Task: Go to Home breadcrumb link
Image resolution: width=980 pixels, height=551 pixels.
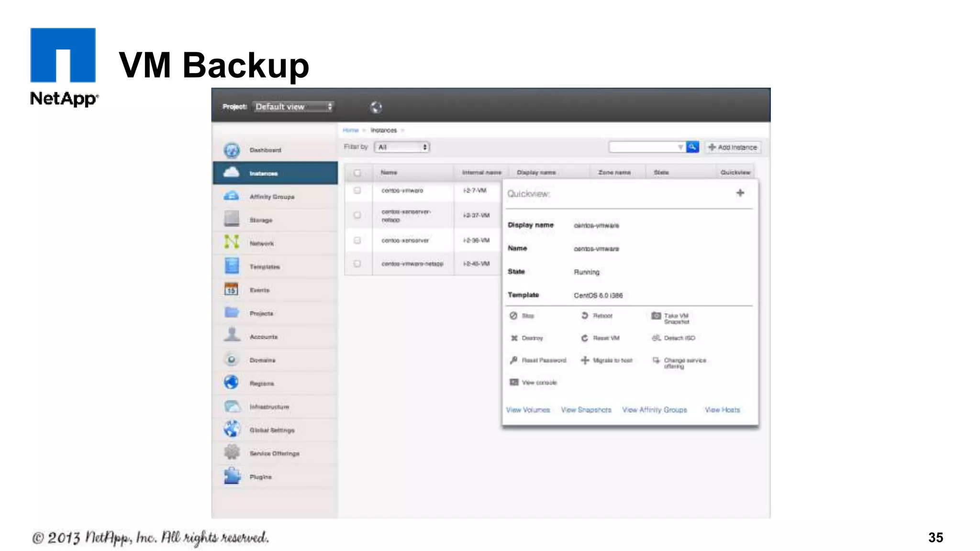Action: 351,130
